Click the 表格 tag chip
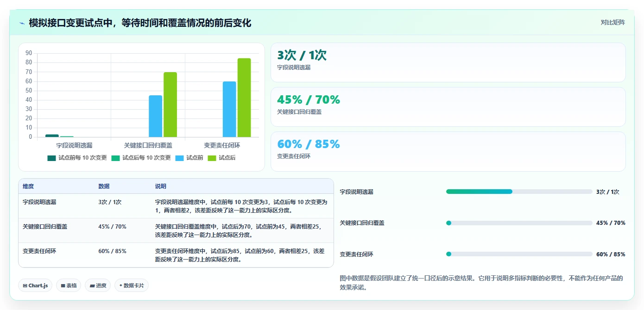 [69, 285]
